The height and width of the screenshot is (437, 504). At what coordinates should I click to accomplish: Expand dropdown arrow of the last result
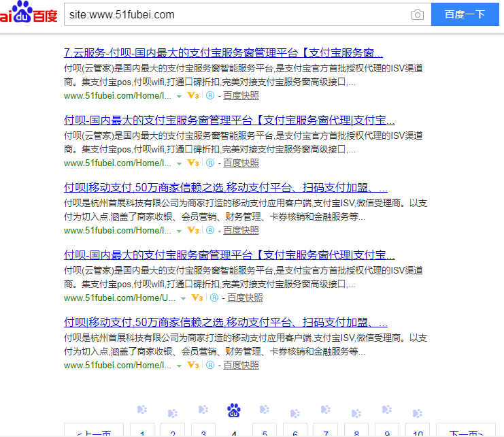180,366
